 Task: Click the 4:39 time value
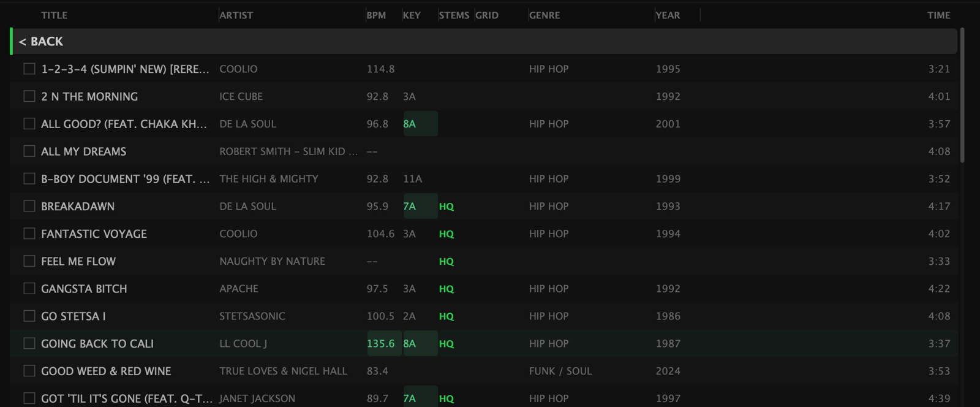click(x=939, y=398)
